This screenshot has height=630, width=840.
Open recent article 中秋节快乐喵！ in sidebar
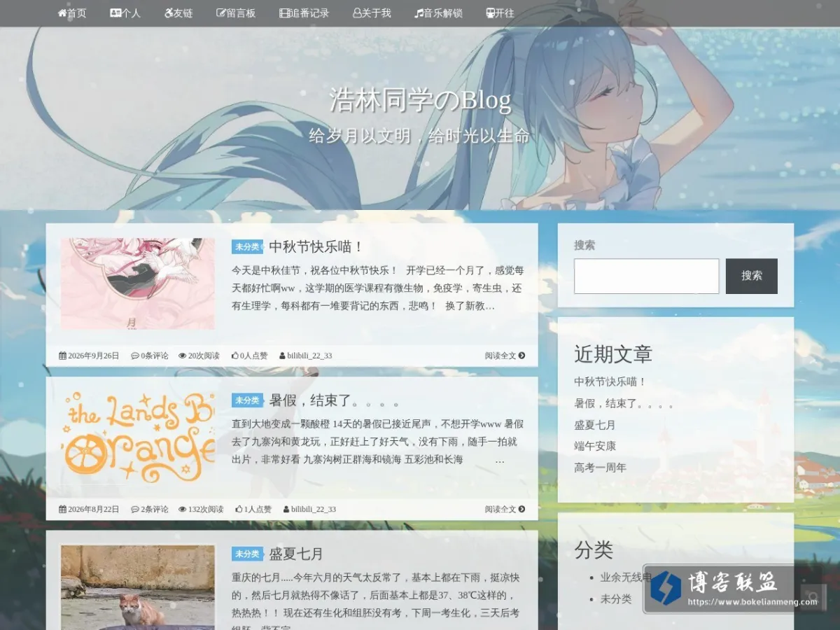[x=610, y=382]
